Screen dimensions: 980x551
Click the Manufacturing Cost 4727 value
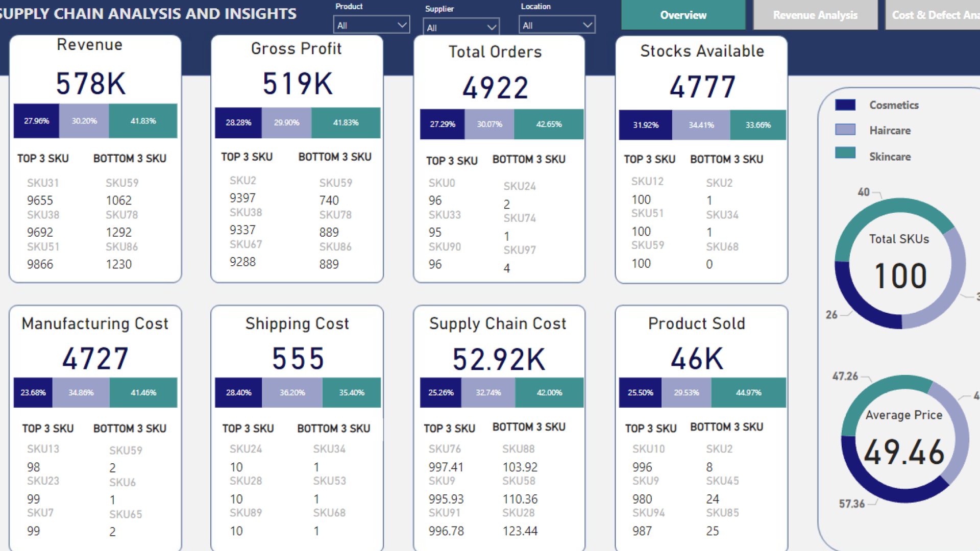point(95,359)
